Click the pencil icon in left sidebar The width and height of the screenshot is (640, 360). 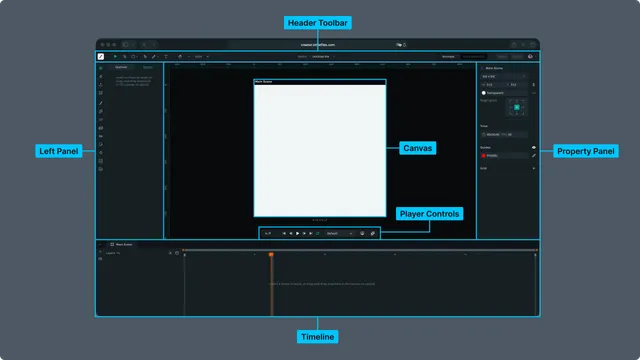pyautogui.click(x=101, y=103)
